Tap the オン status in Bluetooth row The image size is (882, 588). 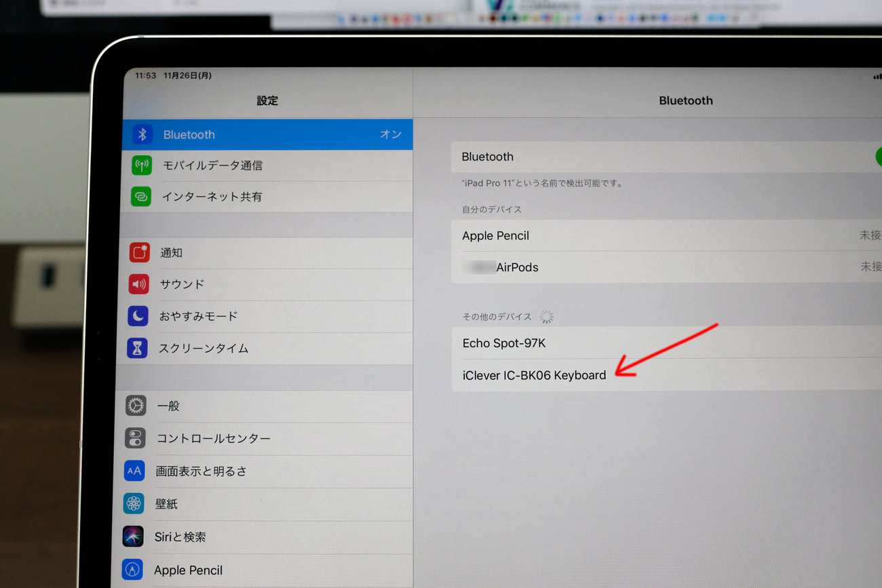391,134
